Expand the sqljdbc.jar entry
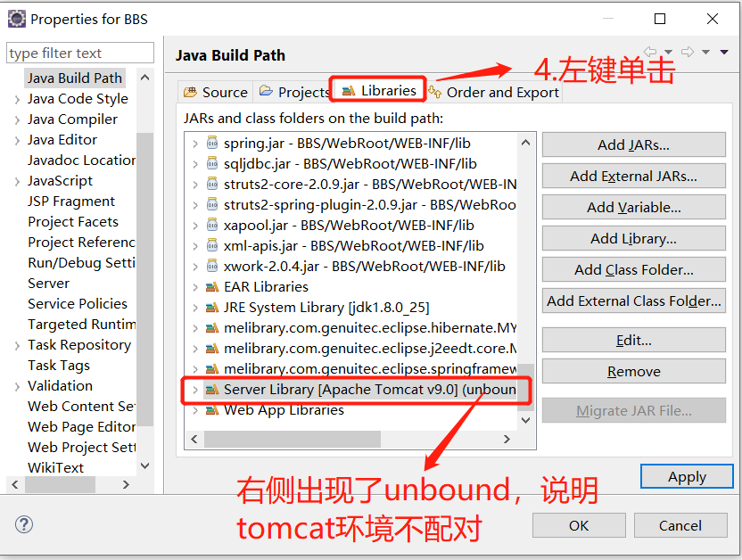Image resolution: width=742 pixels, height=560 pixels. pyautogui.click(x=195, y=164)
